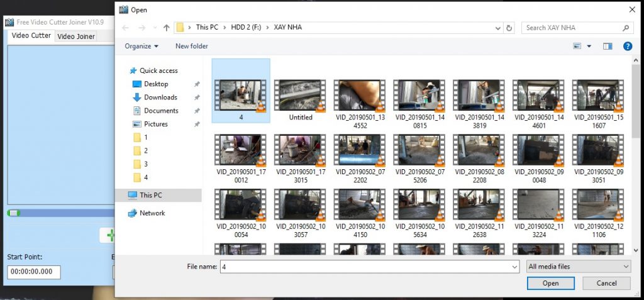Image resolution: width=644 pixels, height=300 pixels.
Task: Close the Open dialog
Action: tap(633, 9)
